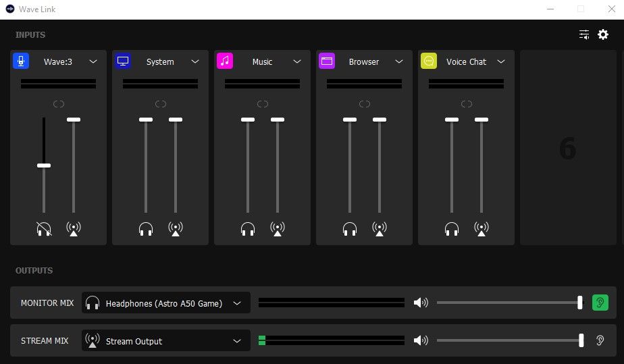Toggle green Monitor Mix listen ear button
Viewport: 624px width, 364px height.
(600, 303)
